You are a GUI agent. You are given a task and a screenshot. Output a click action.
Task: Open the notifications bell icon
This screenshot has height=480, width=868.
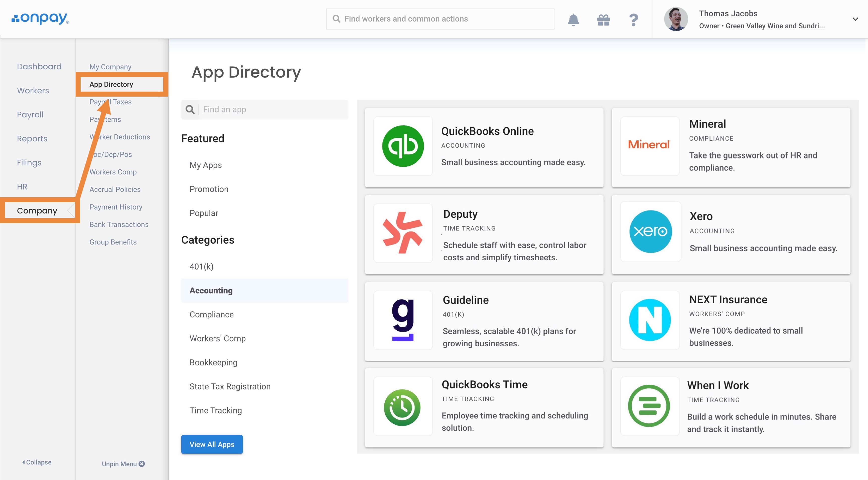pyautogui.click(x=573, y=20)
